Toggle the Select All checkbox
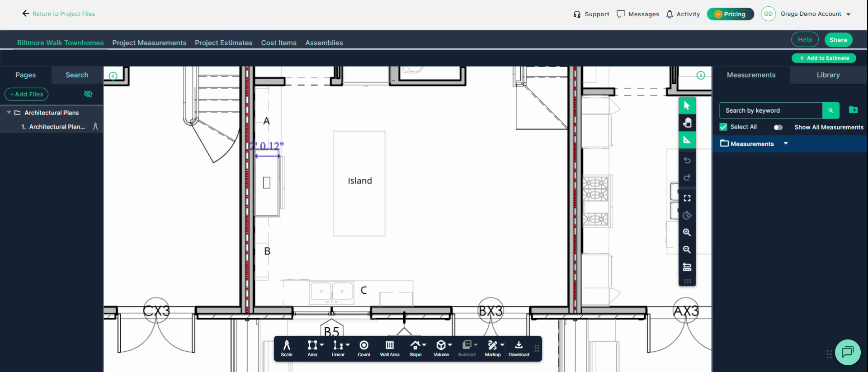868x372 pixels. (723, 127)
